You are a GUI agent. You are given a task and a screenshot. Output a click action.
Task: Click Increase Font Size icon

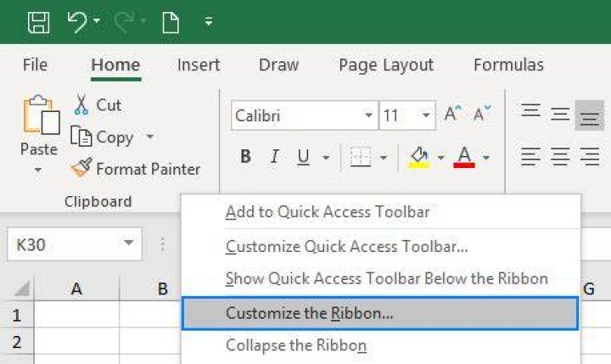point(453,114)
